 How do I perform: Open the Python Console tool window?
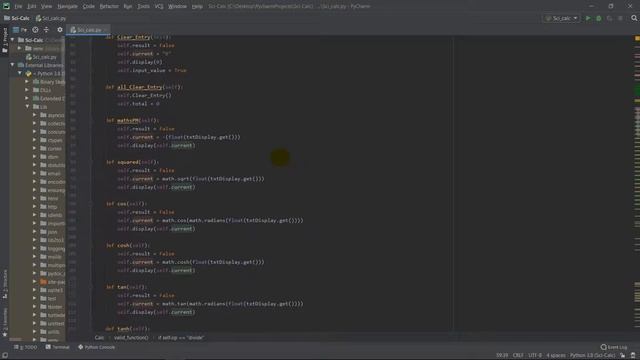97,347
